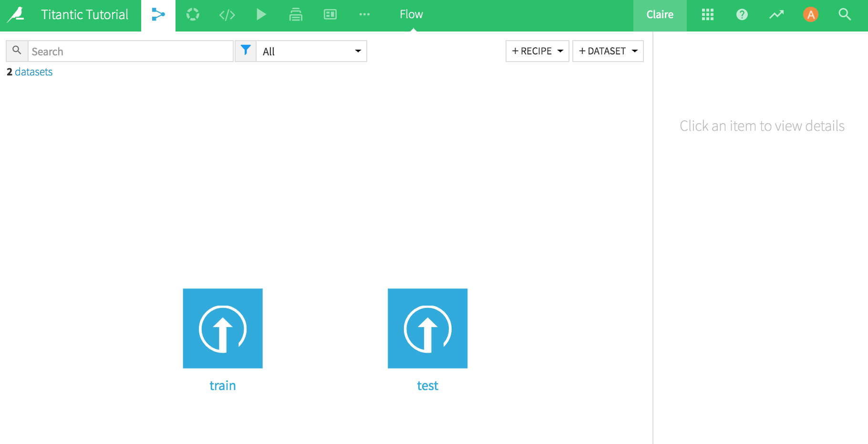Expand the All filter dropdown
The width and height of the screenshot is (868, 444).
click(311, 51)
